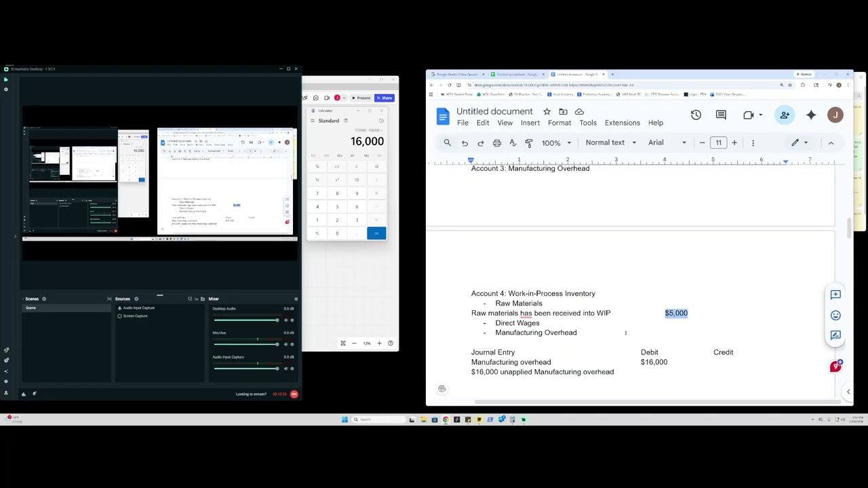Increase font size with plus button
The height and width of the screenshot is (488, 868).
(x=734, y=143)
